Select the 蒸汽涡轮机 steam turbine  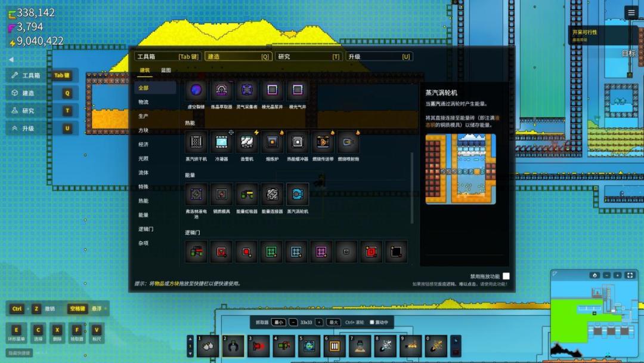(x=298, y=195)
